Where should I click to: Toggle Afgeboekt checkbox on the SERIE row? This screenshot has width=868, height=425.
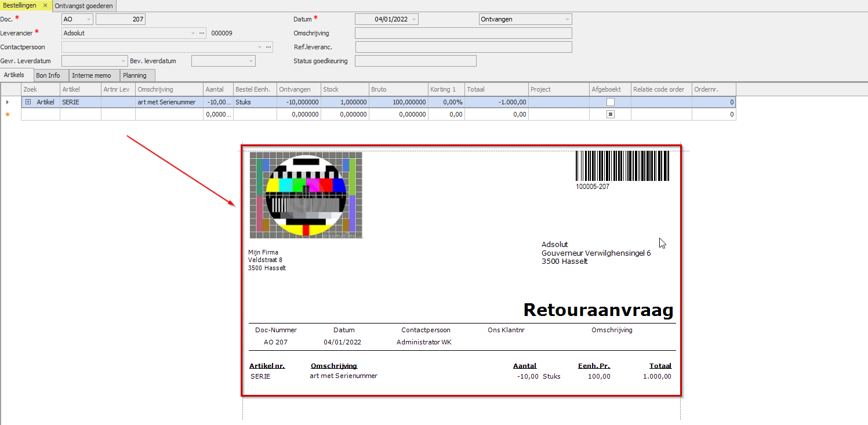[610, 102]
